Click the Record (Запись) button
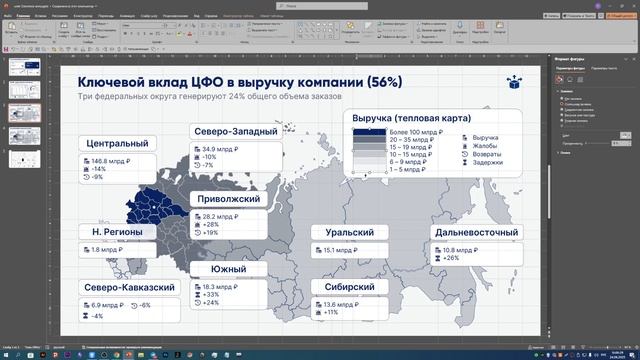Image resolution: width=640 pixels, height=360 pixels. pyautogui.click(x=551, y=16)
